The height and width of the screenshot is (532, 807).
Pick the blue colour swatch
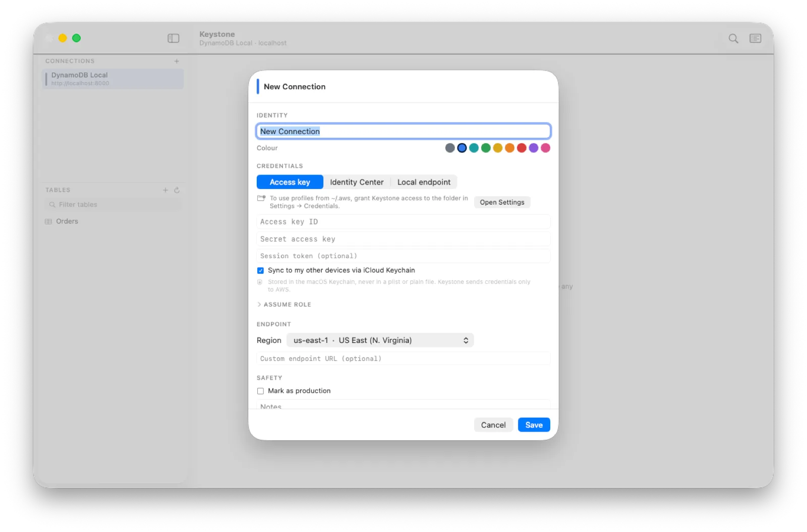pyautogui.click(x=462, y=148)
